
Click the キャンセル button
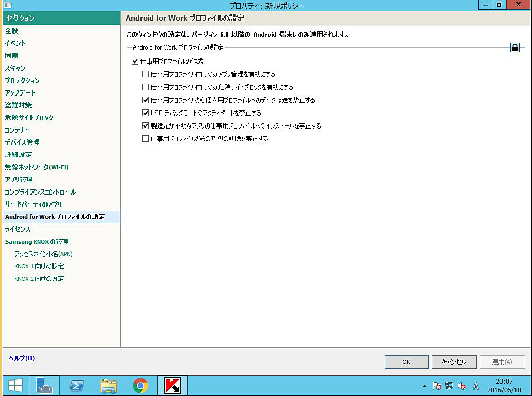click(x=454, y=362)
